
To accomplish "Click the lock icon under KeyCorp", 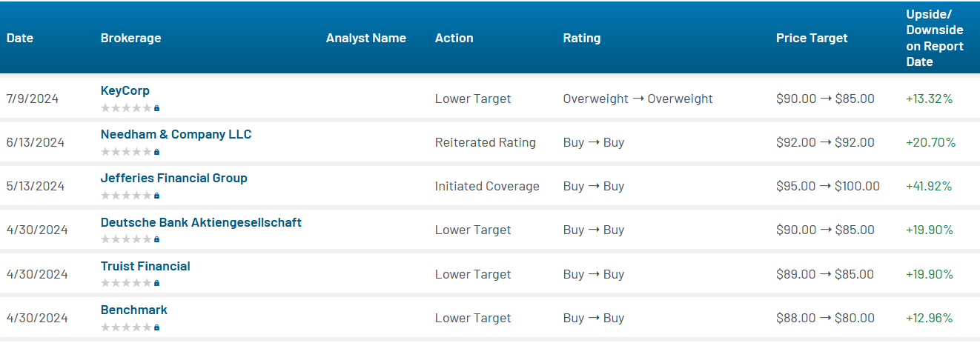I will (x=156, y=108).
